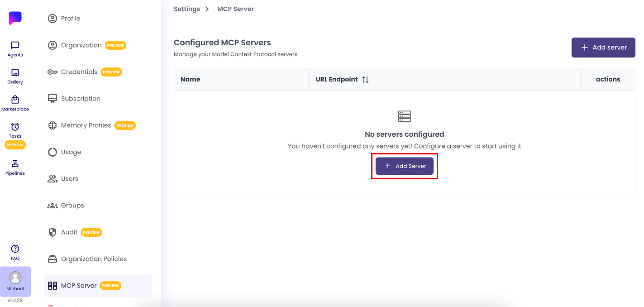Open the Marketplace bag icon
Viewport: 644px width, 307px height.
click(15, 100)
